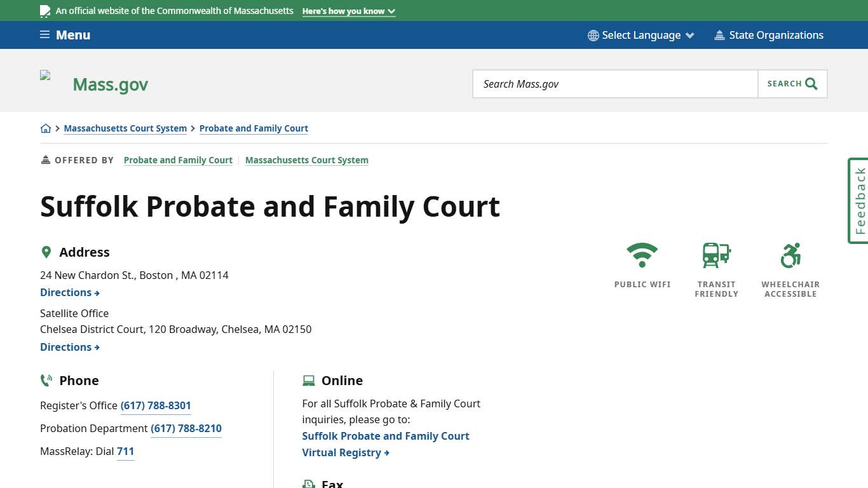The image size is (868, 488).
Task: Expand the Here's how you know disclosure
Action: coord(348,11)
